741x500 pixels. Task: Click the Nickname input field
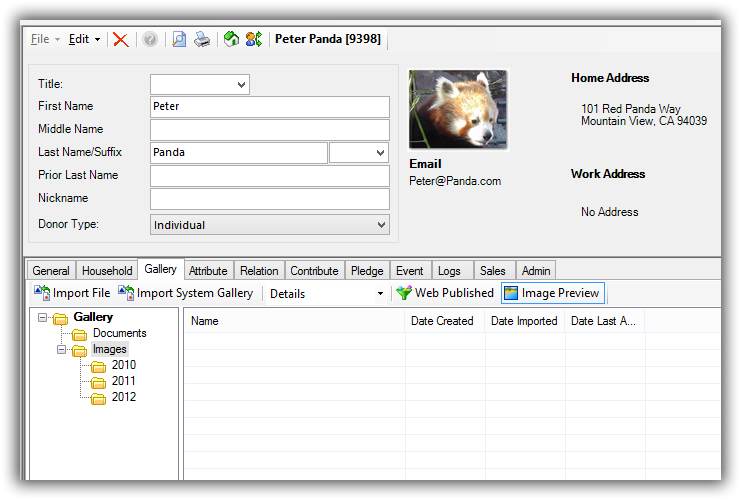pos(269,199)
